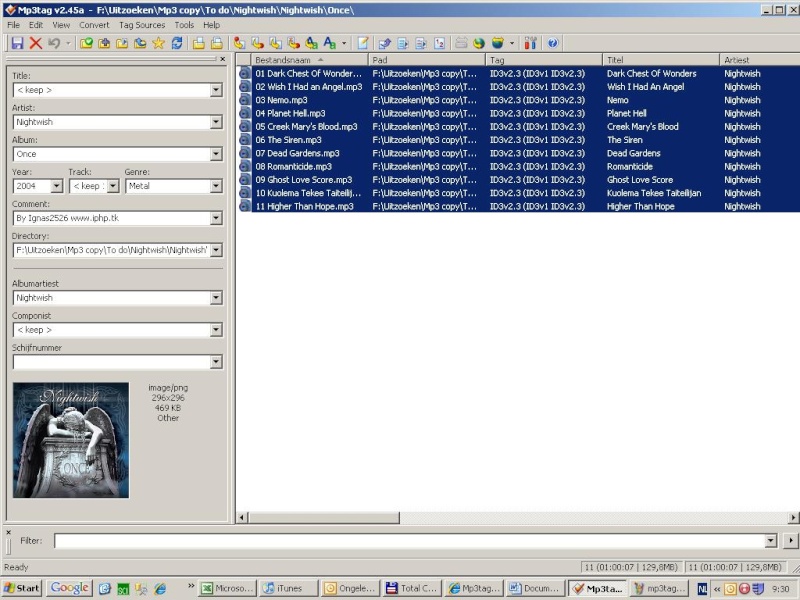
Task: Click the NL language indicator
Action: pyautogui.click(x=702, y=589)
